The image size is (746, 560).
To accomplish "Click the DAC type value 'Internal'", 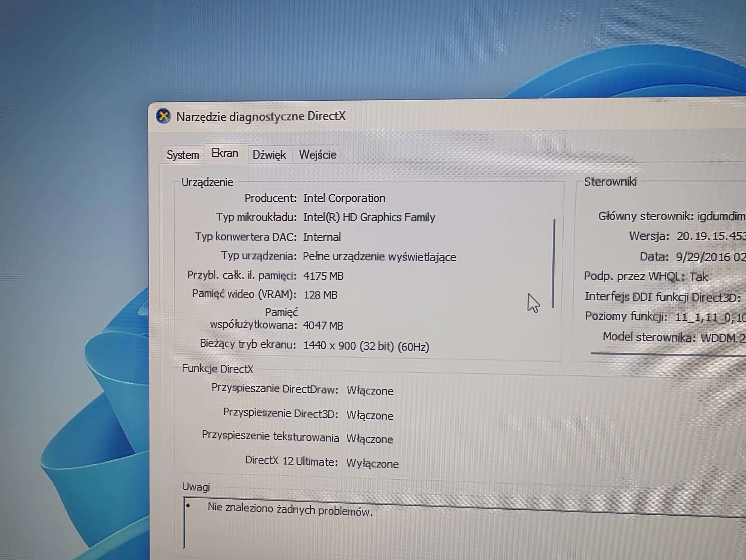I will pos(322,237).
